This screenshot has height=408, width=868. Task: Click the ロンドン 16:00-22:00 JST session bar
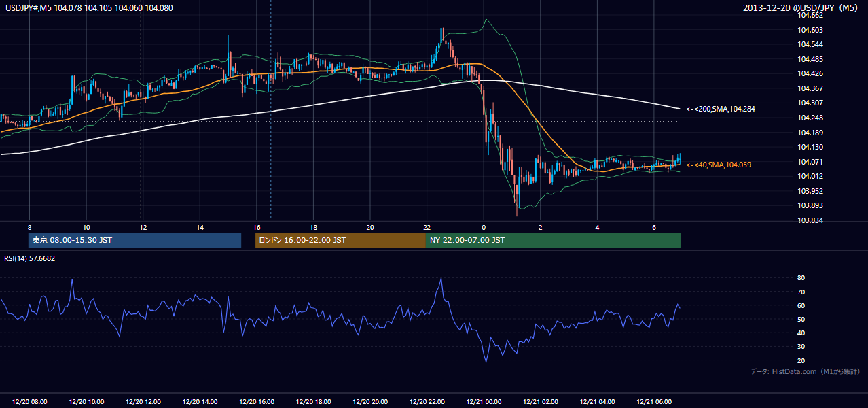pyautogui.click(x=340, y=240)
